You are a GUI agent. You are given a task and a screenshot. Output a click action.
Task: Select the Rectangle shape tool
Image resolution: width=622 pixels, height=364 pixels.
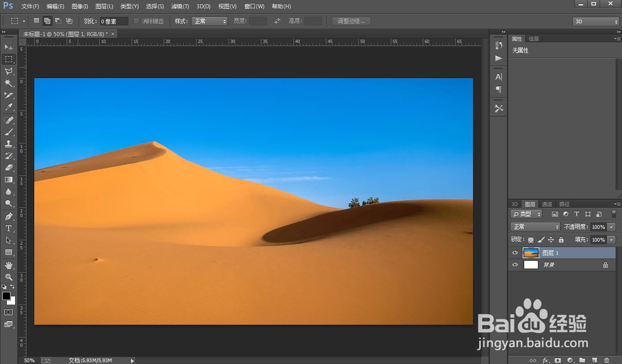[9, 252]
